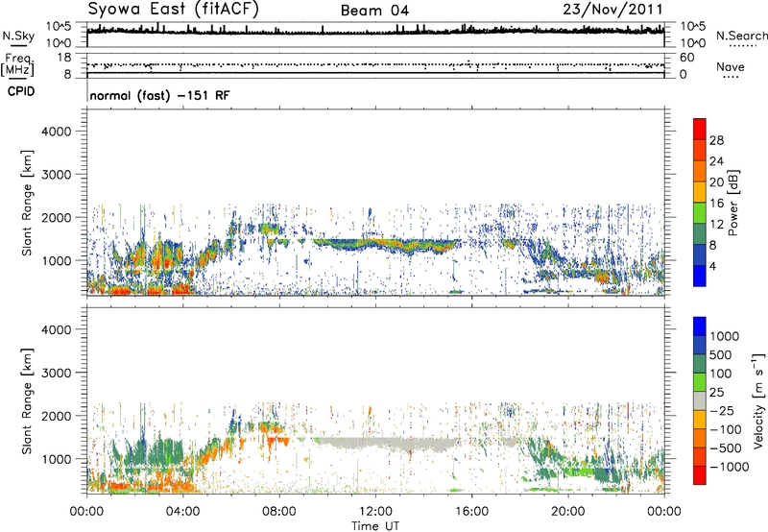Click the 'Beam 04' label

click(374, 11)
